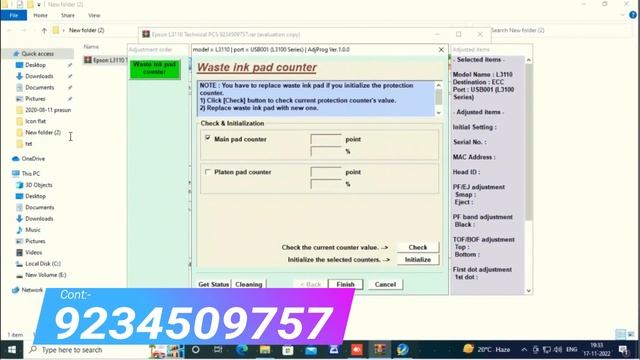Launch Microsoft Edge from the taskbar
Image resolution: width=640 pixels, height=360 pixels.
click(x=242, y=350)
